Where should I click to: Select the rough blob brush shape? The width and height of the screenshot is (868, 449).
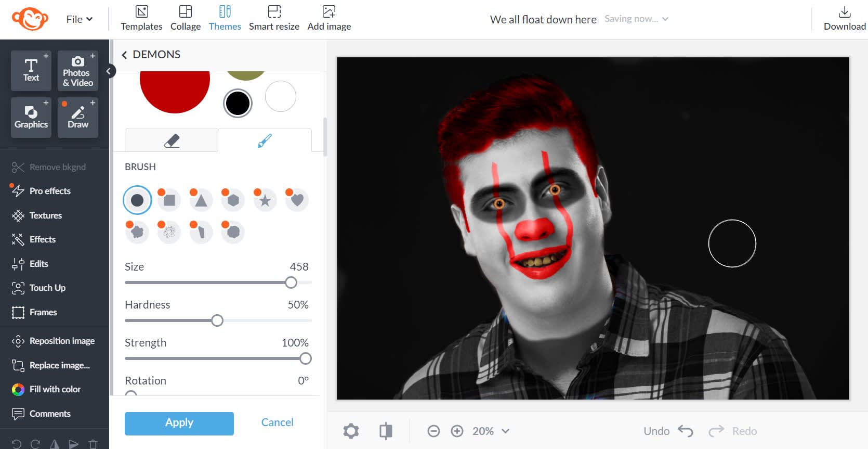(x=233, y=232)
